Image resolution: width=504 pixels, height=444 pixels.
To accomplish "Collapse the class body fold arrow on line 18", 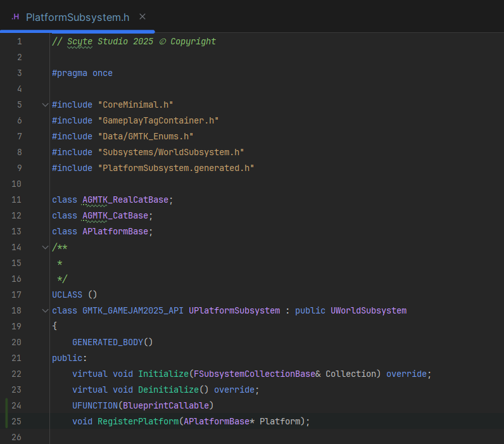I will pos(46,310).
